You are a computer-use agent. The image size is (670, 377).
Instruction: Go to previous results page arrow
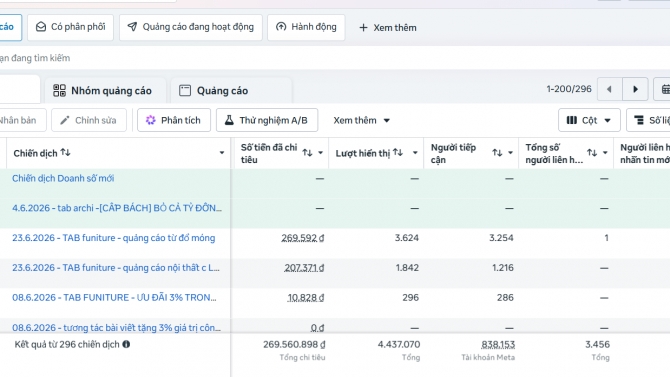(609, 89)
